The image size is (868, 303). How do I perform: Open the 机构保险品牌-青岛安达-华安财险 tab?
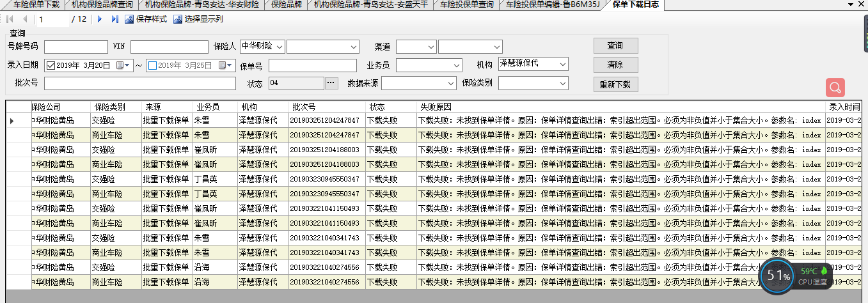pos(201,5)
